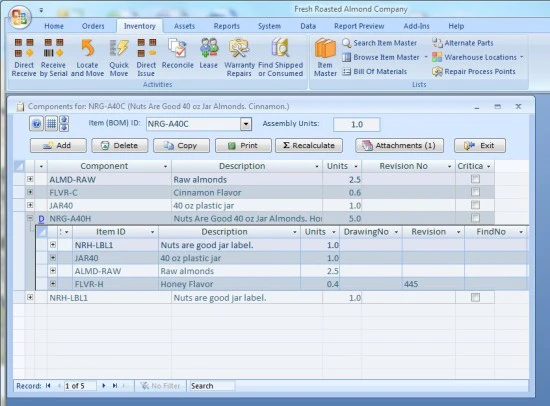
Task: Check Critical box for FLVR-C row
Action: coord(475,192)
